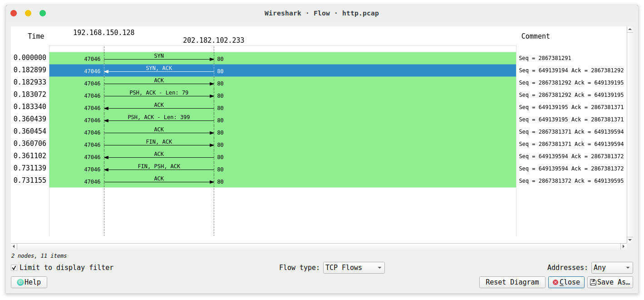
Task: Select the PSH, ACK - Len: 79 flow
Action: click(282, 95)
